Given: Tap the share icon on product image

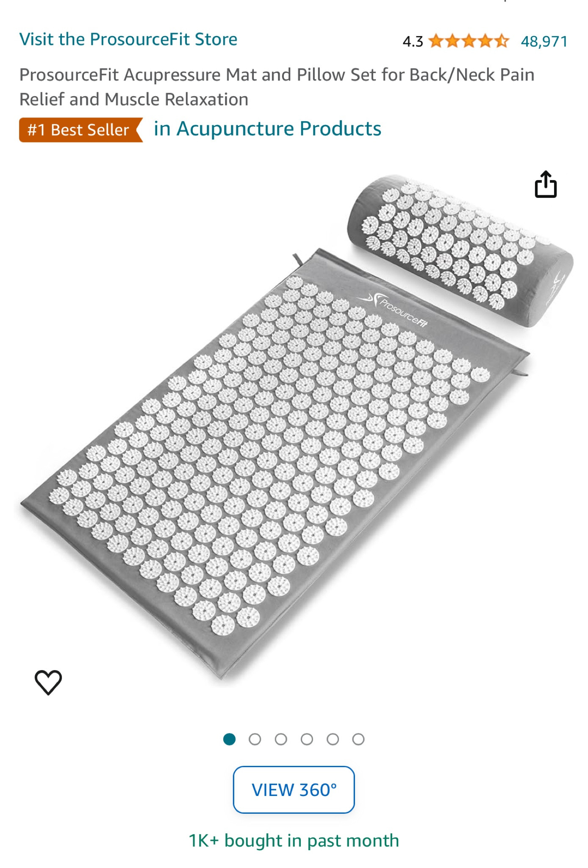Looking at the screenshot, I should point(546,184).
